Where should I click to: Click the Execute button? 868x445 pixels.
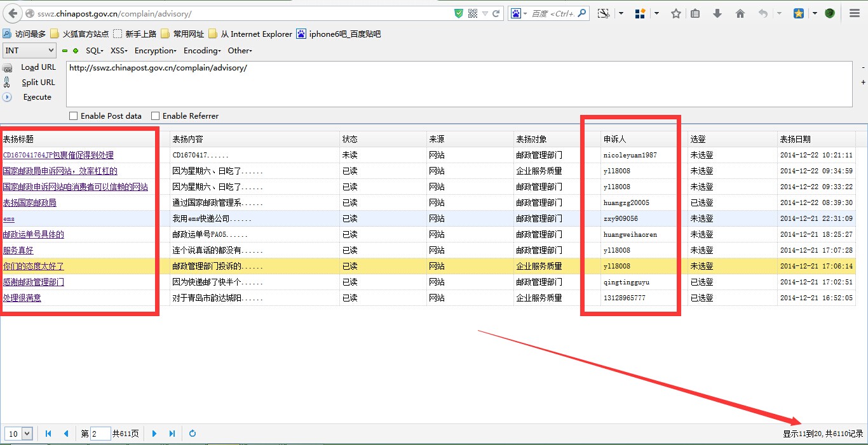(x=37, y=97)
